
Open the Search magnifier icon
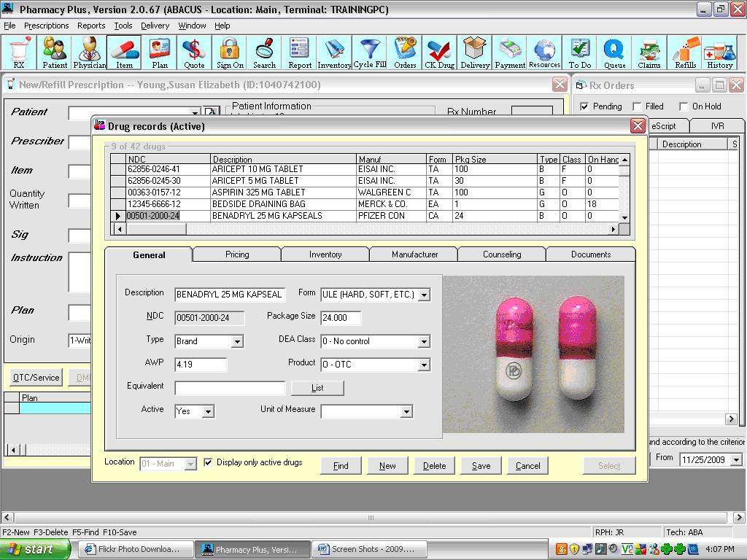tap(264, 52)
